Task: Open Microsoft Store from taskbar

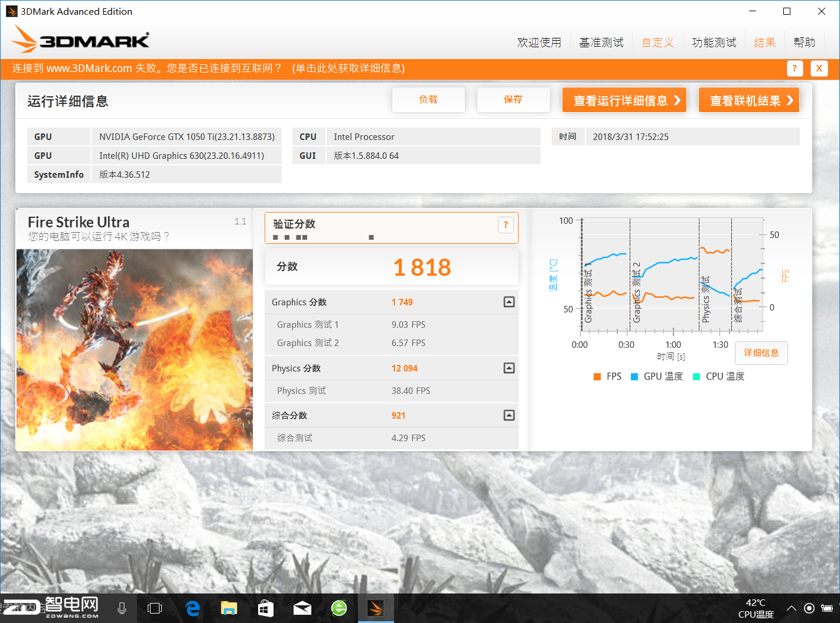Action: 266,608
